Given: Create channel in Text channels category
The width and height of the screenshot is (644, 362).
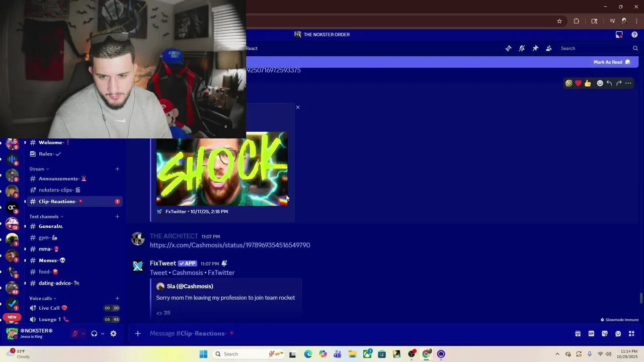Looking at the screenshot, I should click(x=117, y=217).
